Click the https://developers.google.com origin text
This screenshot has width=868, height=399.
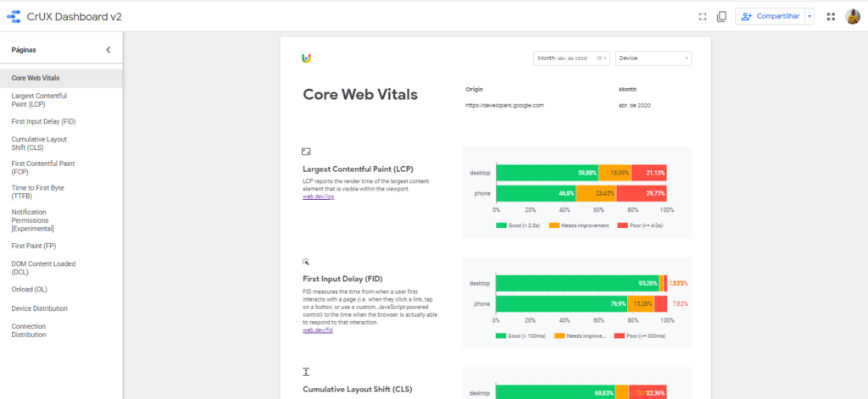[x=504, y=105]
